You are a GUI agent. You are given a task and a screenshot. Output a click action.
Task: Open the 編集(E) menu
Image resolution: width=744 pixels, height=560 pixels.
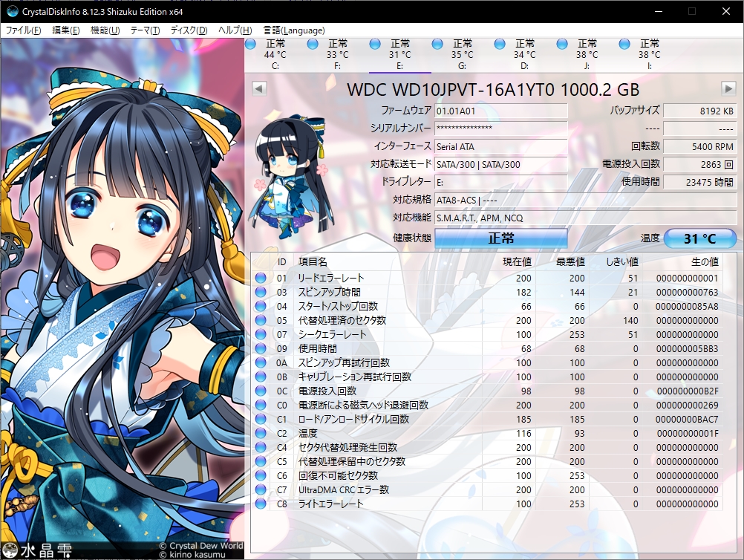[x=65, y=30]
